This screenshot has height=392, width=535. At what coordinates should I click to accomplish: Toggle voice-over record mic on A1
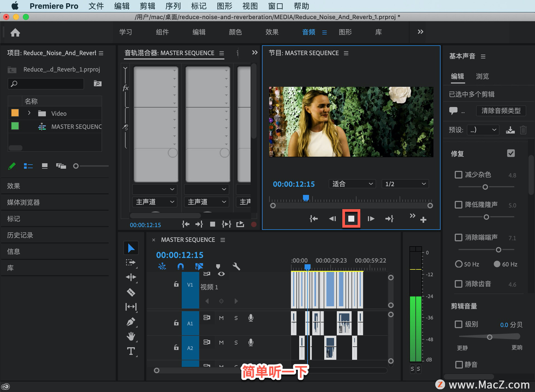[251, 318]
